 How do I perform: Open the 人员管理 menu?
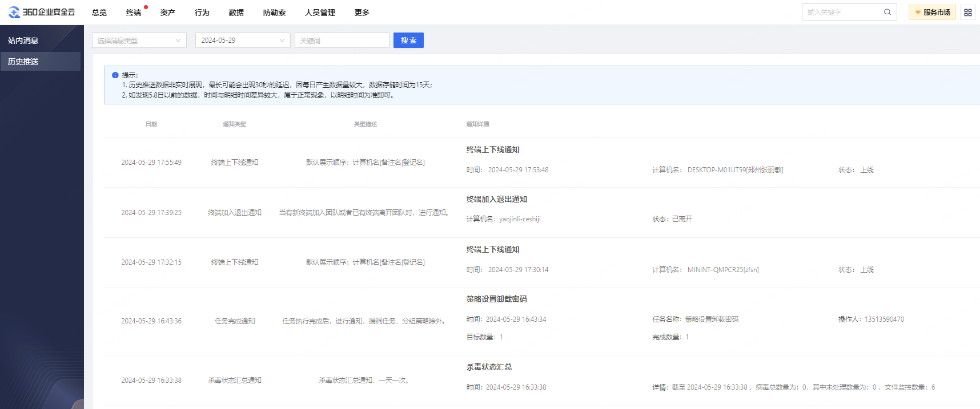click(320, 13)
